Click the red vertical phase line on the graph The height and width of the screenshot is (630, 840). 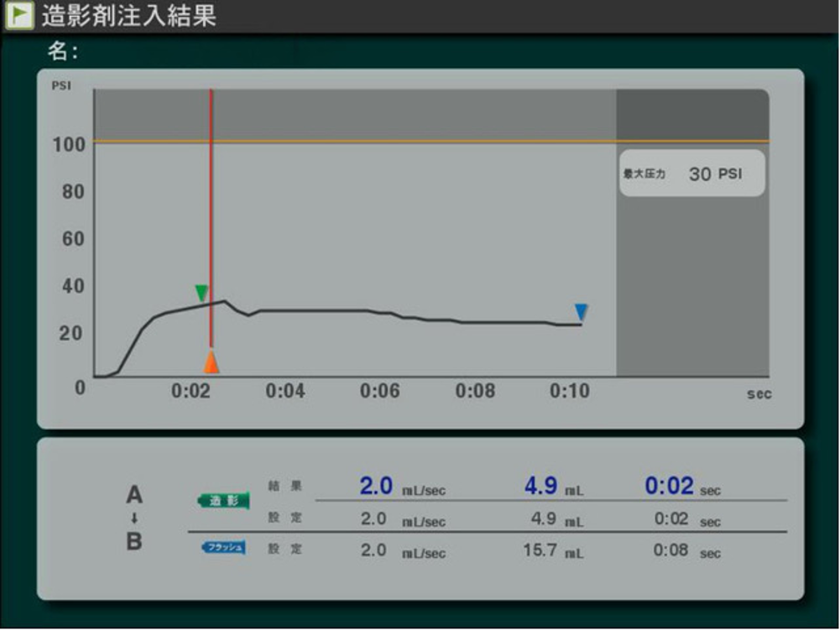pos(211,218)
